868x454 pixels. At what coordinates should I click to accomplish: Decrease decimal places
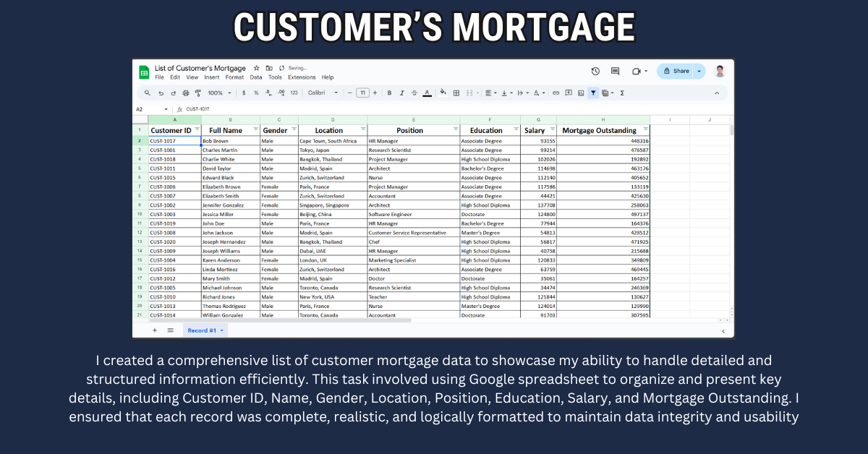268,93
